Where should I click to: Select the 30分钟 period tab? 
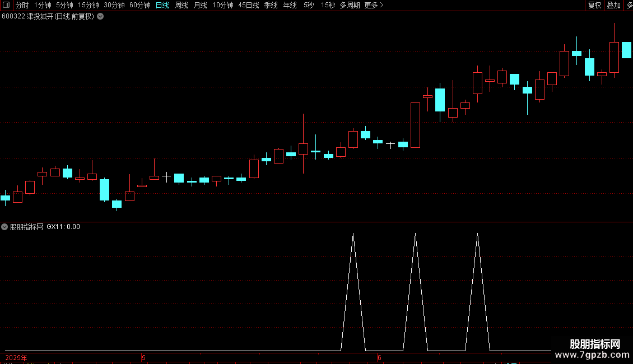click(x=114, y=5)
